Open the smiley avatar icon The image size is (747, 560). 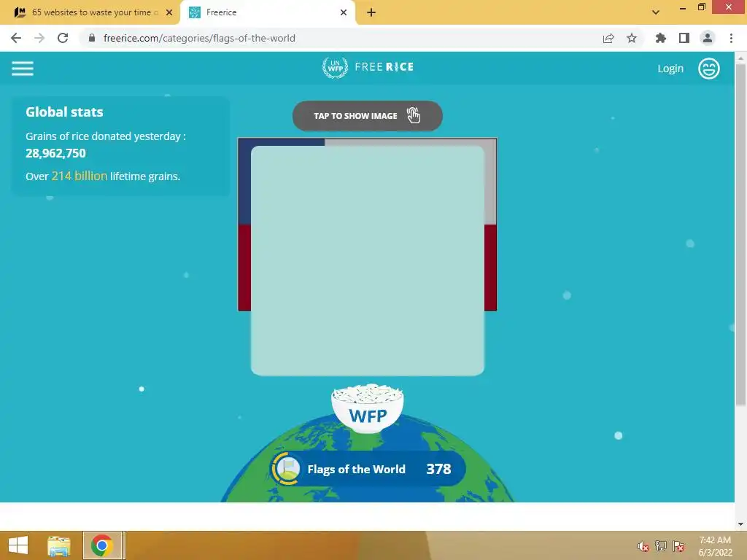coord(708,69)
